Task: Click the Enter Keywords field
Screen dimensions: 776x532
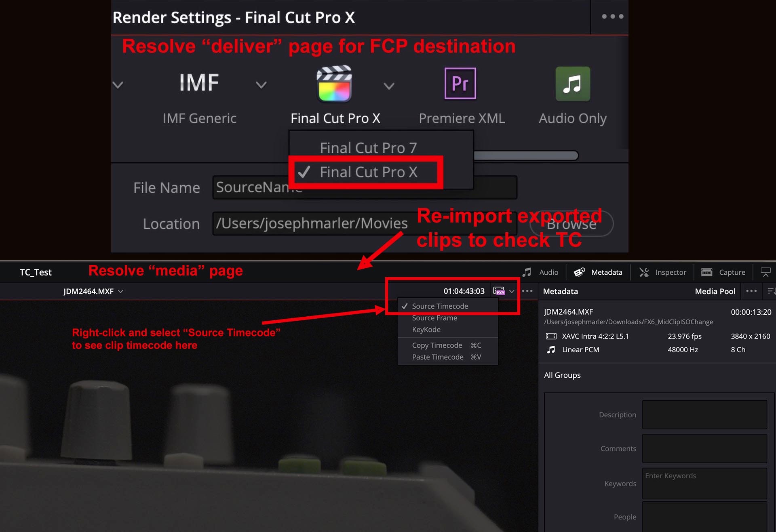Action: coord(704,484)
